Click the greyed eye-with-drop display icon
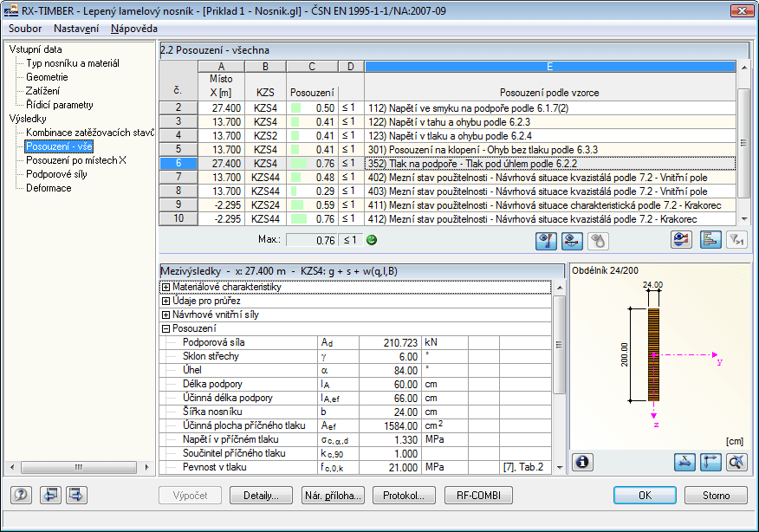The image size is (759, 532). [x=598, y=241]
